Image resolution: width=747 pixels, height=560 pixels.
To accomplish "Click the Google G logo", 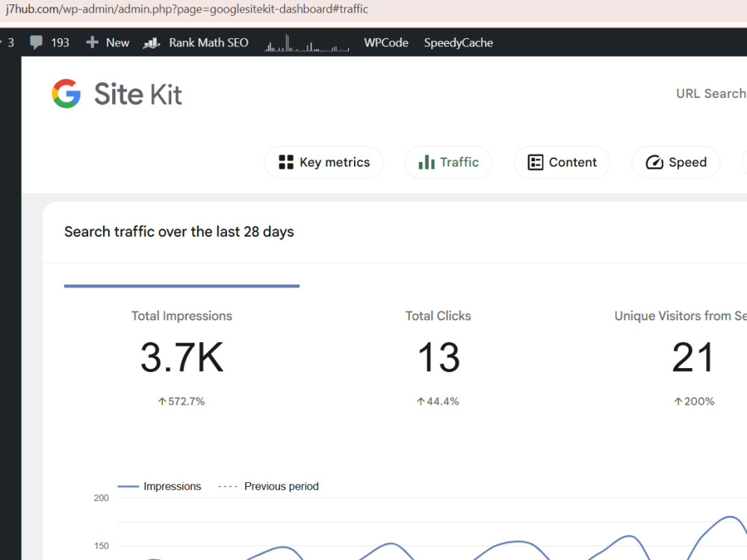I will pyautogui.click(x=66, y=93).
